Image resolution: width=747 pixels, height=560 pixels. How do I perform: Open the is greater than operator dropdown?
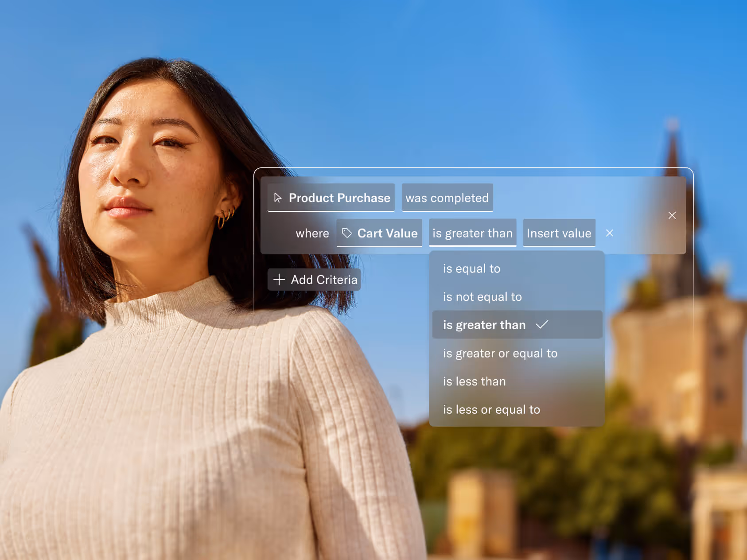tap(472, 233)
